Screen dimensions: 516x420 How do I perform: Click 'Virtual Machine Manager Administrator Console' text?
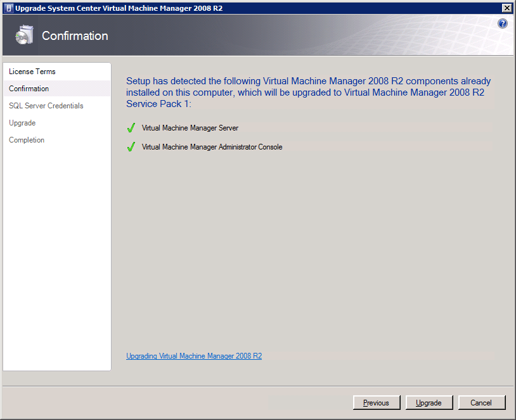coord(212,147)
